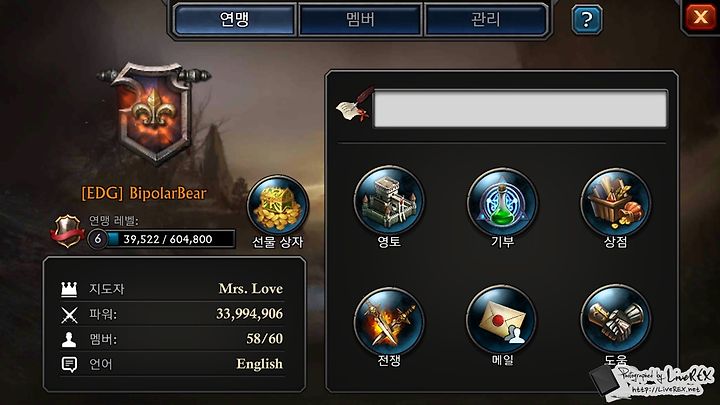Open the 상점 alliance shop icon
The height and width of the screenshot is (405, 720).
pos(615,202)
